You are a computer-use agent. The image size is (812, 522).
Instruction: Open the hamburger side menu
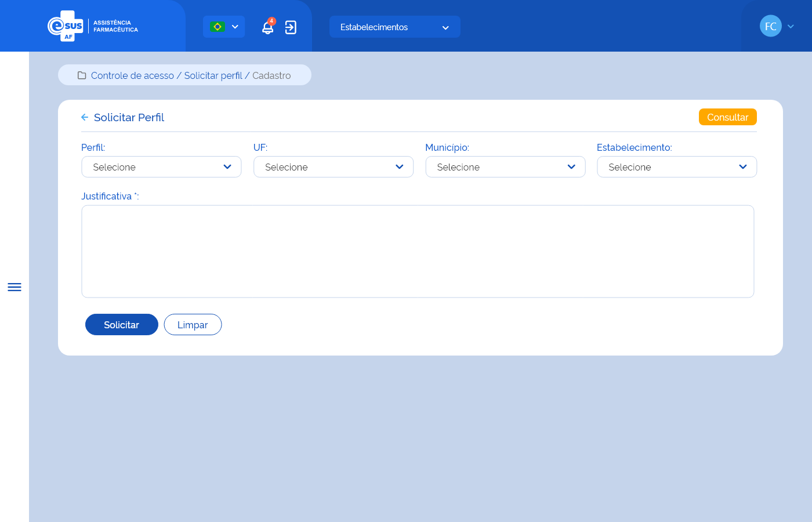point(14,287)
